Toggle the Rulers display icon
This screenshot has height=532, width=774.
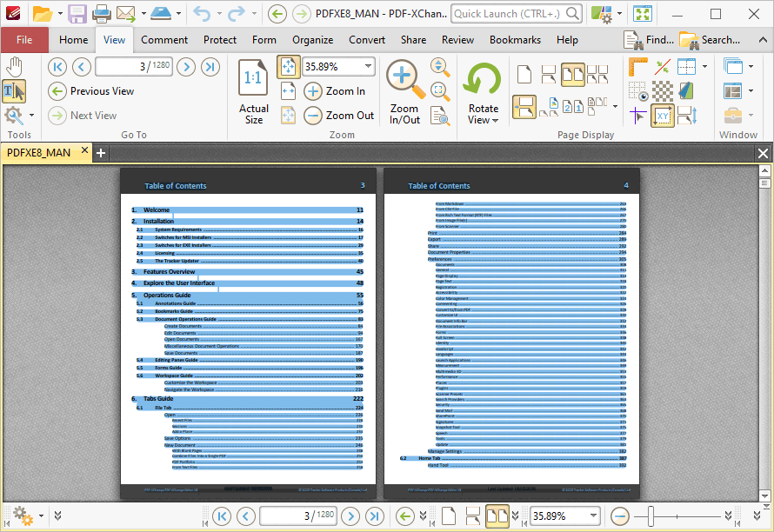[x=637, y=67]
